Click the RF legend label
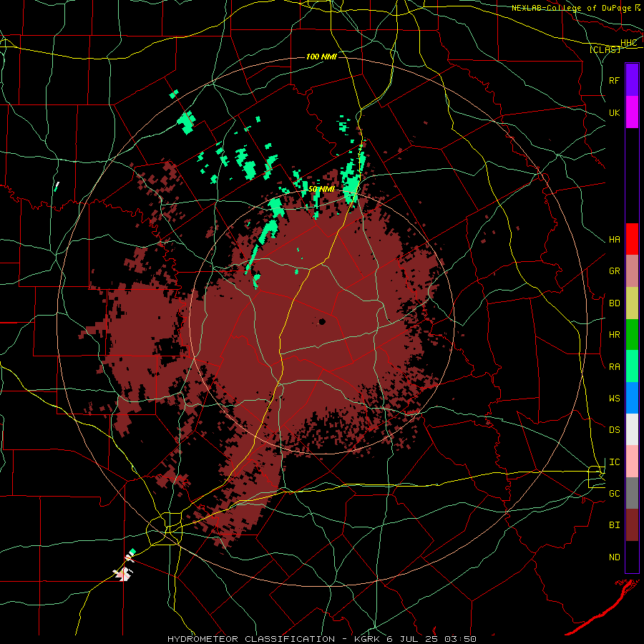Viewport: 644px width, 644px height. tap(614, 80)
